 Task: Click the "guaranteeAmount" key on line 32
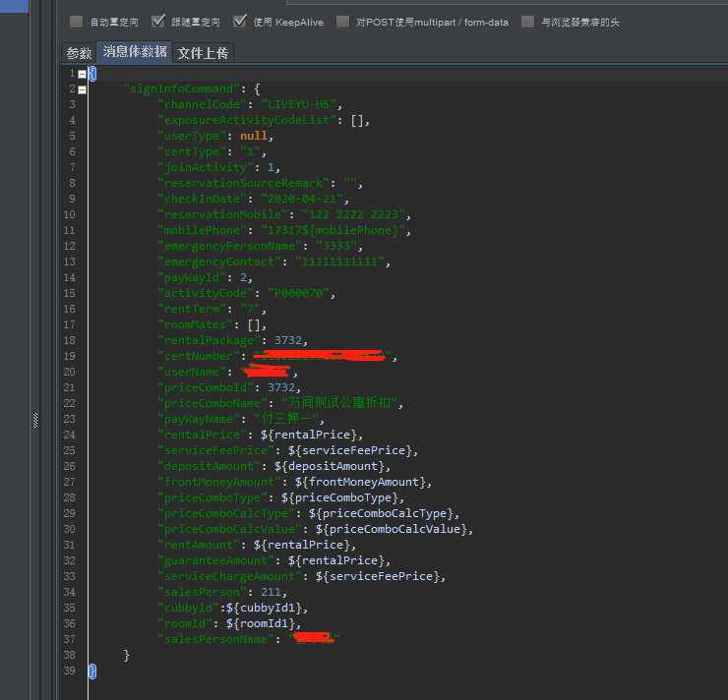click(x=215, y=560)
